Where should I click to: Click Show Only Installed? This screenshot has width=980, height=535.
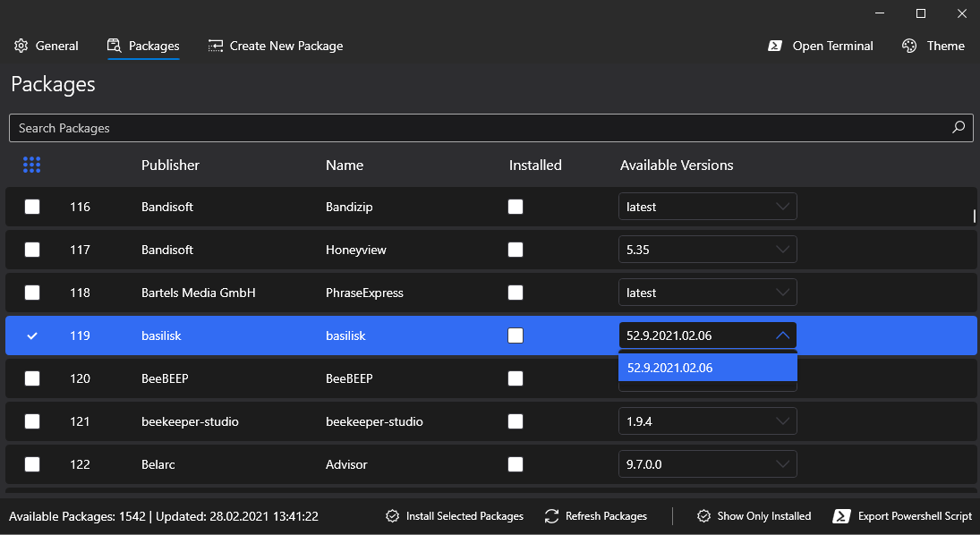coord(754,516)
